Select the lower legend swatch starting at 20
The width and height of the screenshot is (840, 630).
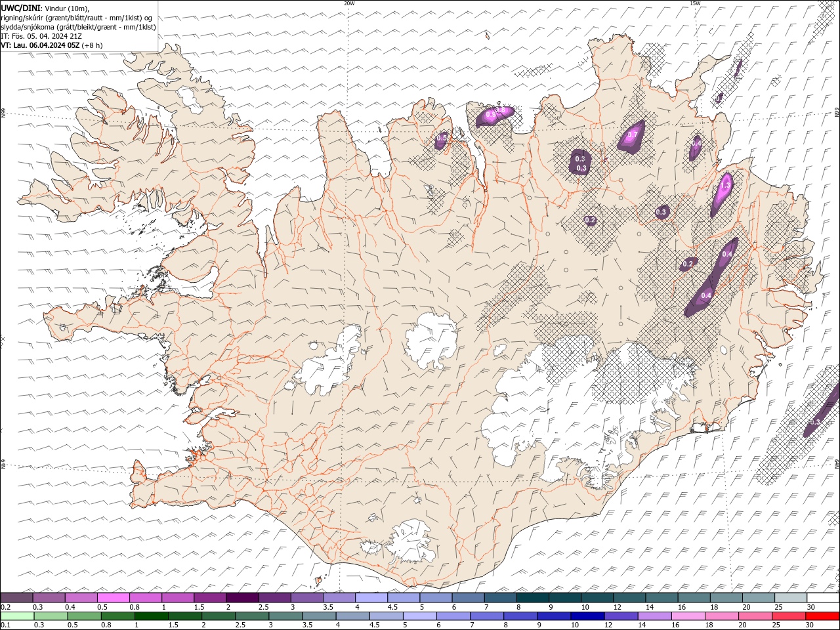point(755,616)
